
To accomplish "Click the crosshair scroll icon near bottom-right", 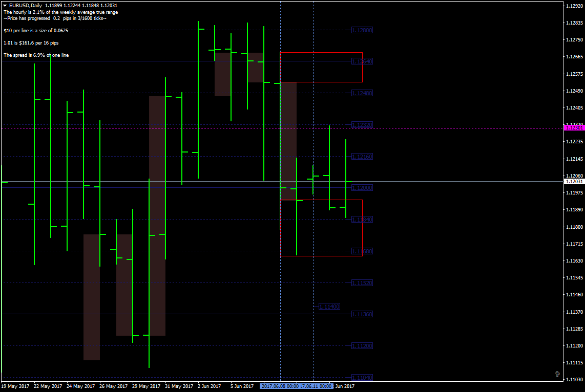I will click(x=557, y=374).
